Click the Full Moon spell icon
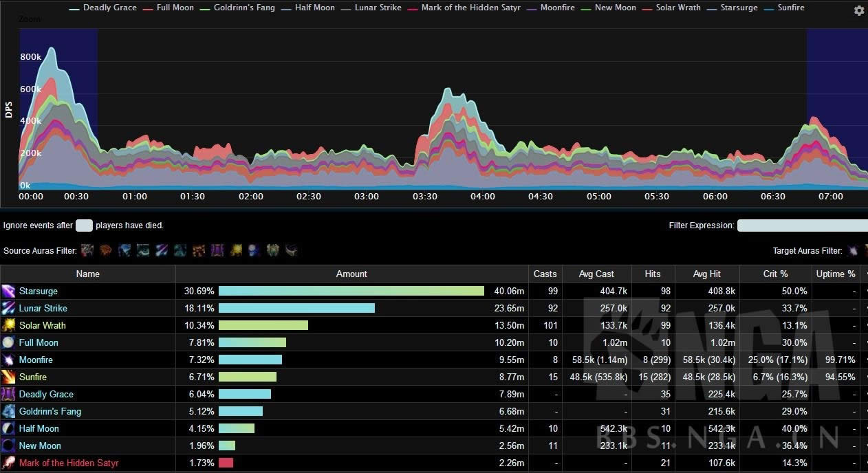 tap(8, 343)
